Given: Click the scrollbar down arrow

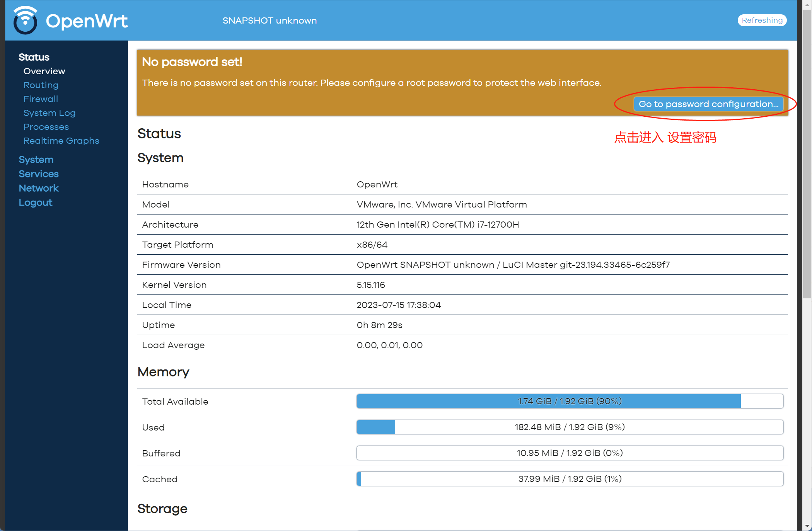Looking at the screenshot, I should pyautogui.click(x=807, y=526).
